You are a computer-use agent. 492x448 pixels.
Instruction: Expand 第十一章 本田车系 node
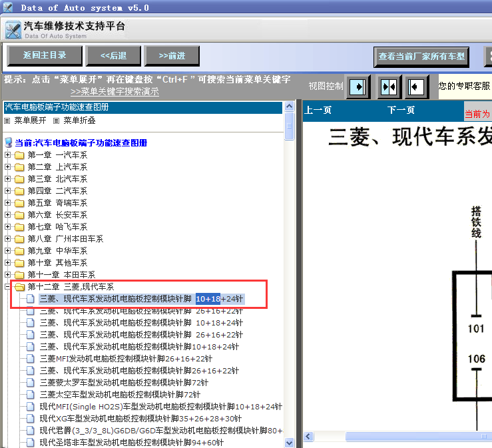(8, 275)
